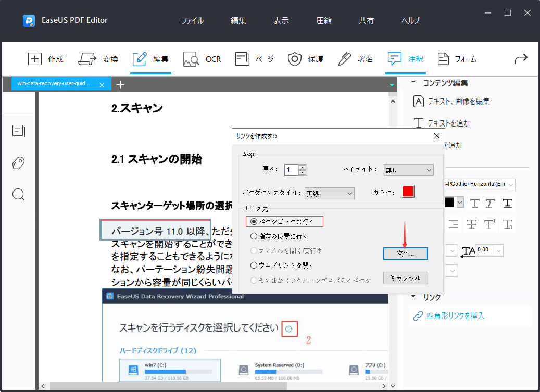
Task: Open the search panel in the left sidebar
Action: pyautogui.click(x=19, y=194)
